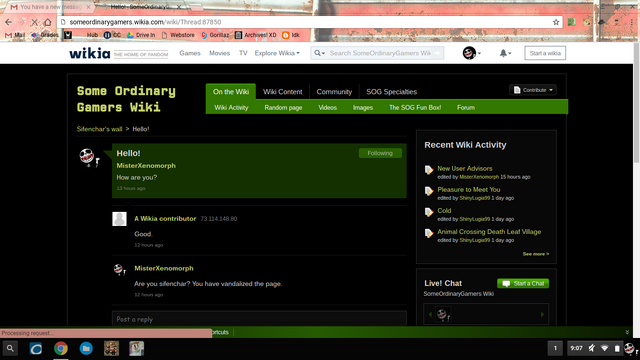Screen dimensions: 640x360
Task: Expand the Explore Wikia menu
Action: [277, 53]
